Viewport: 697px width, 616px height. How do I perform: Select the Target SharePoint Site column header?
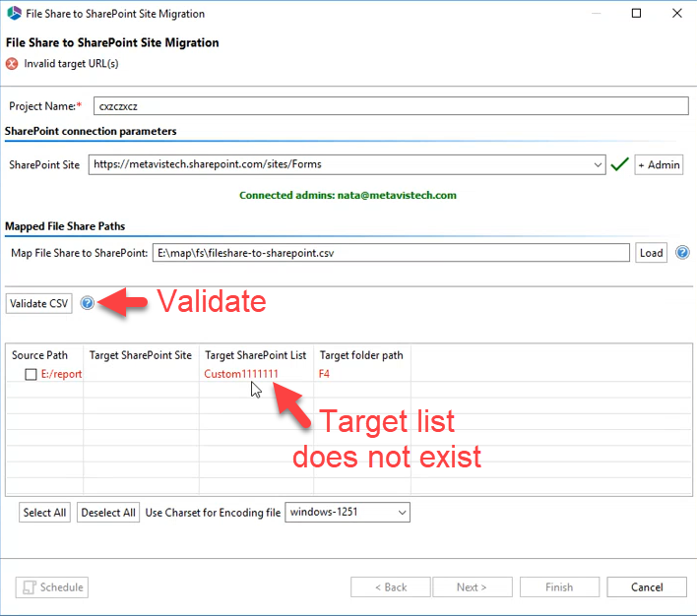pos(141,355)
